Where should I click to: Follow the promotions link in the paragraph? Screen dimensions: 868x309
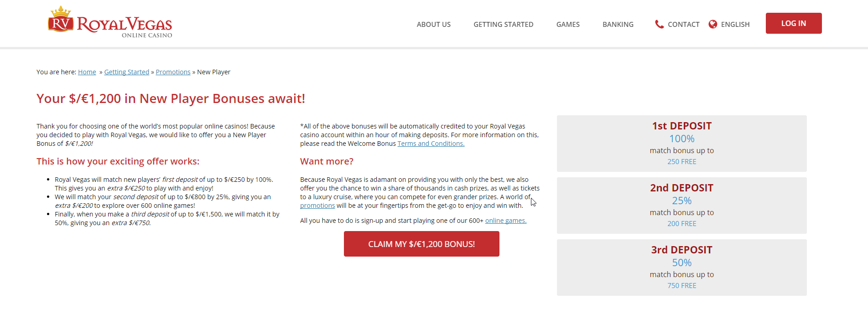point(317,206)
